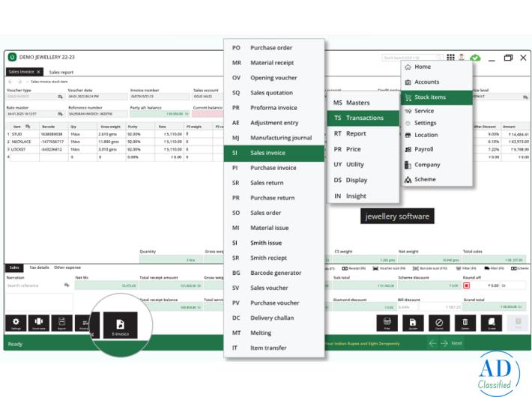Click the back navigation arrow under tabs
532x397 pixels.
point(10,82)
